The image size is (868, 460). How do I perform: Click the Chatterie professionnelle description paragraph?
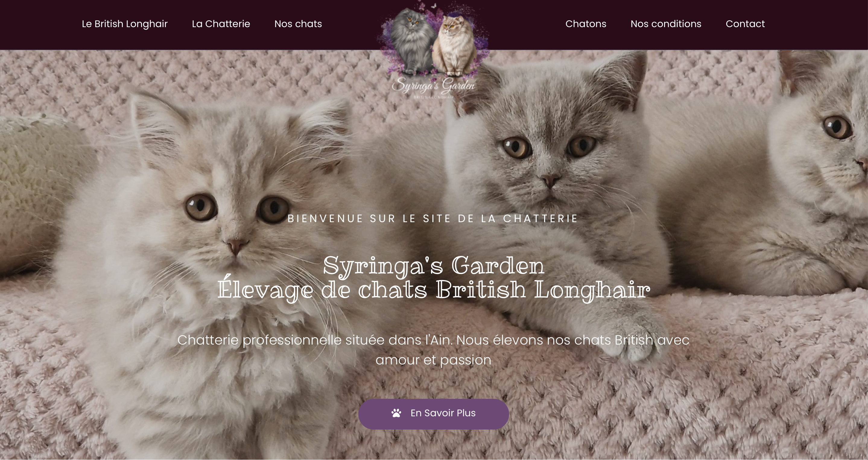pos(434,350)
